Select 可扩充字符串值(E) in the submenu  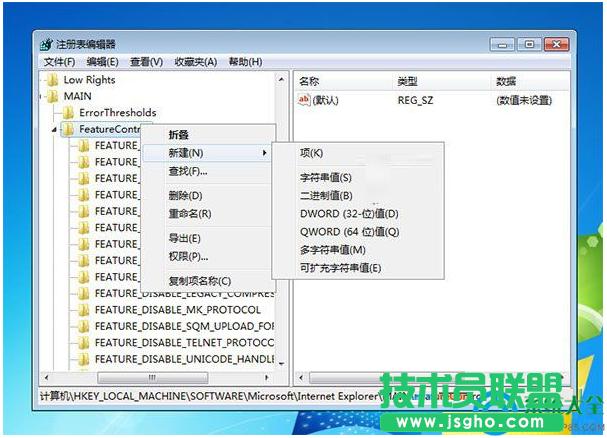tap(358, 268)
